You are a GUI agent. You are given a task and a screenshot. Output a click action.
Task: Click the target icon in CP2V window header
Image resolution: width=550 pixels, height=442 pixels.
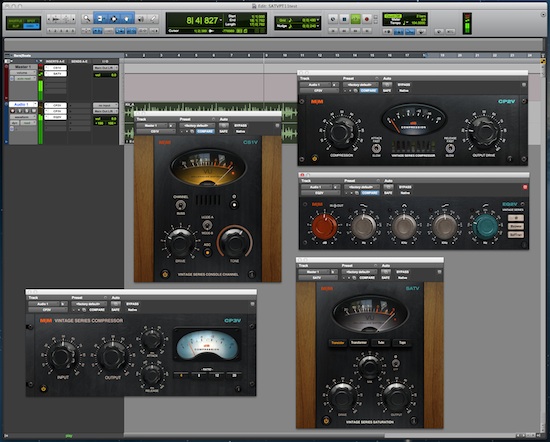pos(524,85)
